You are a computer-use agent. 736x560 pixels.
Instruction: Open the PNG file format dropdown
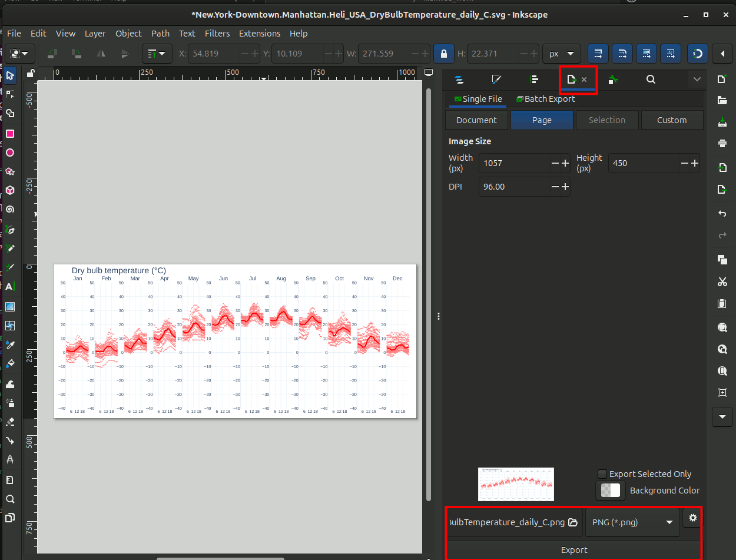[x=632, y=522]
